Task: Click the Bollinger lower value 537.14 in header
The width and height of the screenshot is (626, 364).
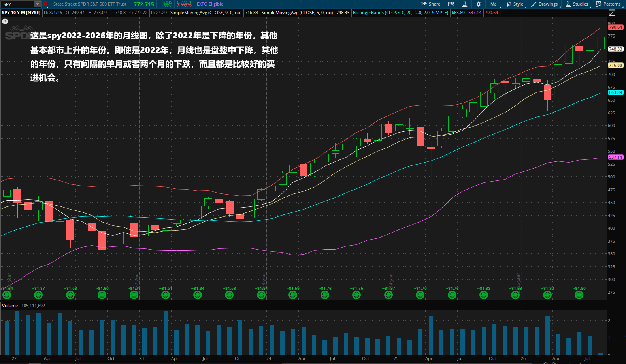Action: 475,13
